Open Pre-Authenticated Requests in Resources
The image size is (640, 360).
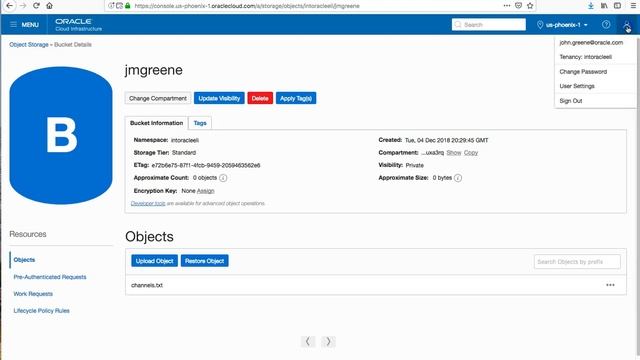point(50,277)
